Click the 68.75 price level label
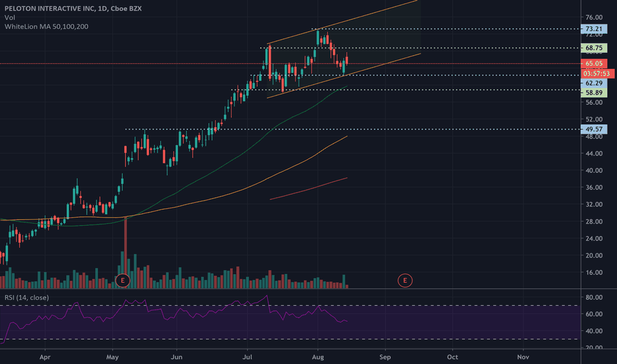Screen dimensions: 617x364 (x=594, y=48)
